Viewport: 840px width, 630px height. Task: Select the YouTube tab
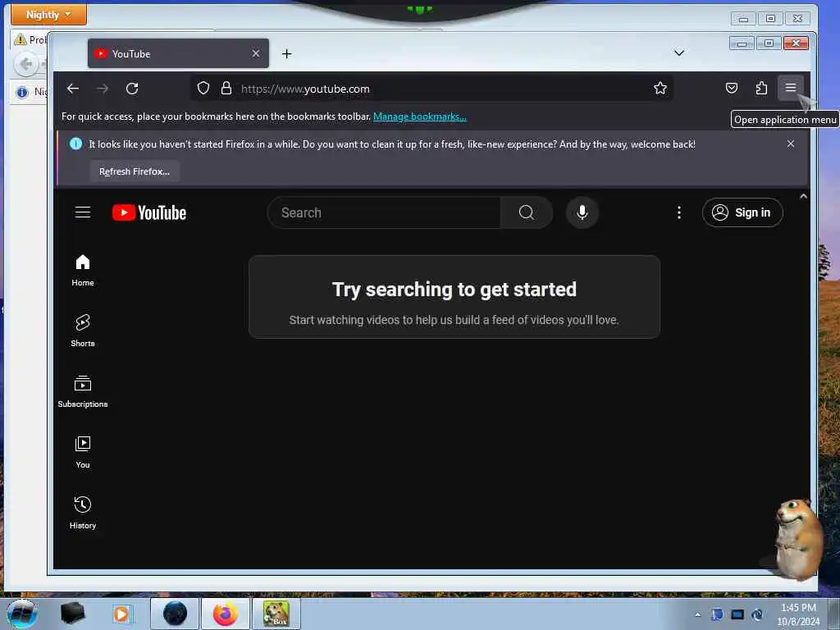pos(178,53)
